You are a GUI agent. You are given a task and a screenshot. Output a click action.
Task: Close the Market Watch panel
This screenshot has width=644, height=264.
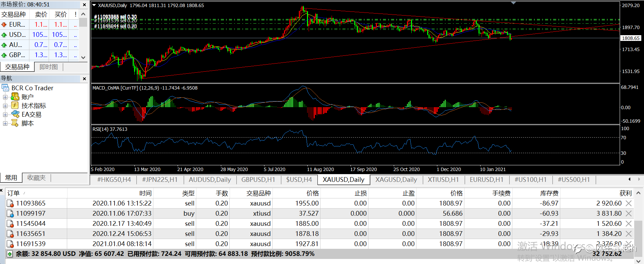(x=84, y=5)
